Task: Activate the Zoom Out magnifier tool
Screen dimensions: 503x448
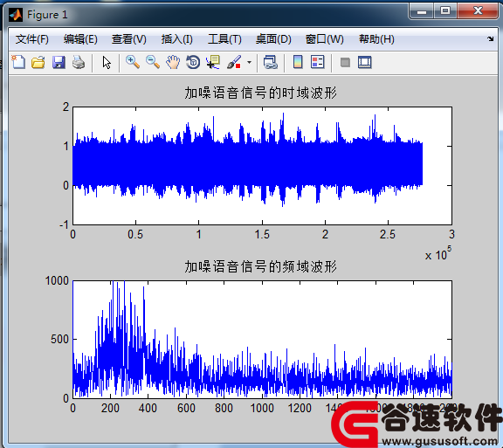Action: click(x=153, y=62)
